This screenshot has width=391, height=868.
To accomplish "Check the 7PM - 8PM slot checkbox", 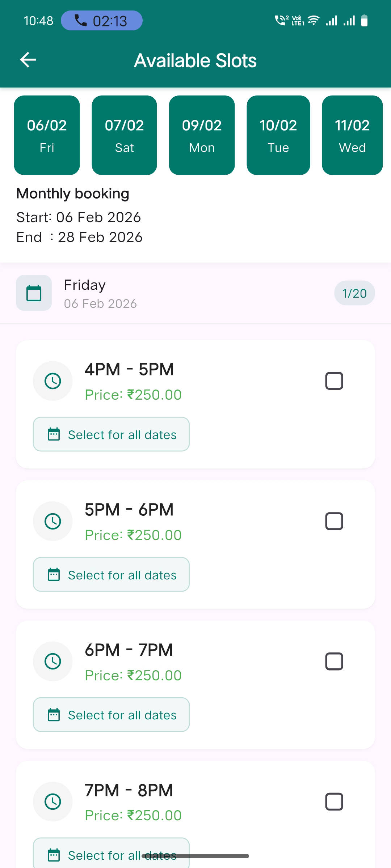I will coord(334,802).
